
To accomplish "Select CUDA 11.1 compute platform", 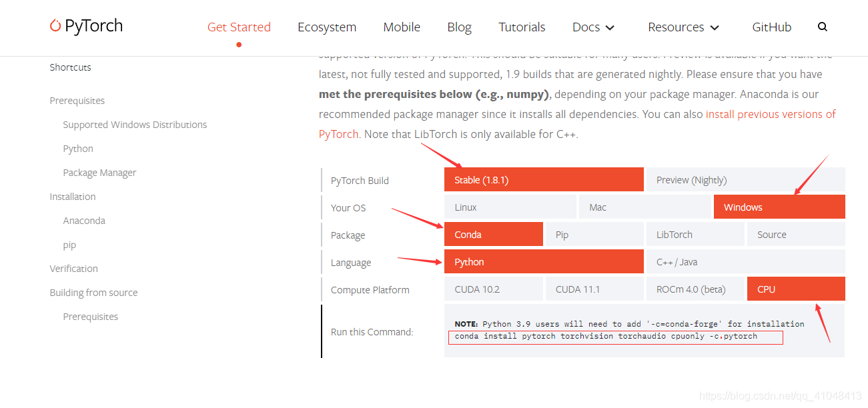I will (595, 289).
